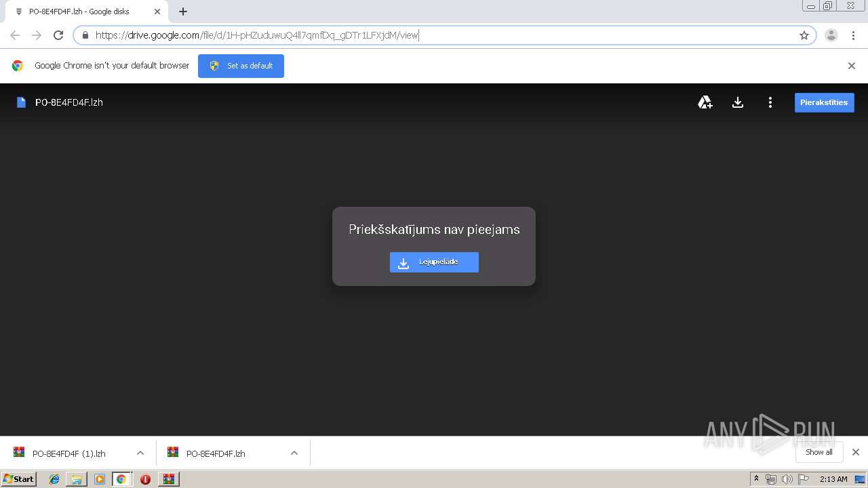Image resolution: width=868 pixels, height=488 pixels.
Task: Focus the address bar URL
Action: pyautogui.click(x=444, y=35)
